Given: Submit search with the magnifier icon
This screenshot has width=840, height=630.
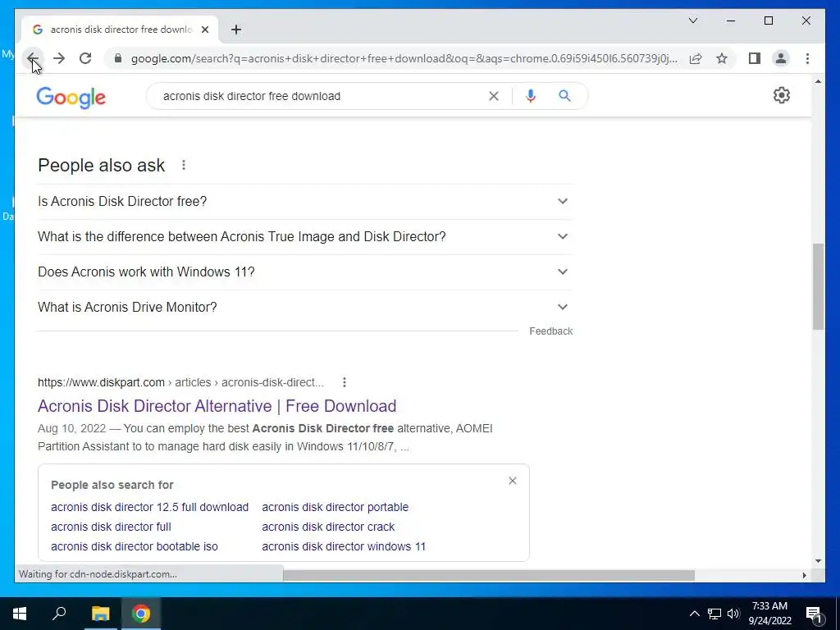Looking at the screenshot, I should click(564, 96).
